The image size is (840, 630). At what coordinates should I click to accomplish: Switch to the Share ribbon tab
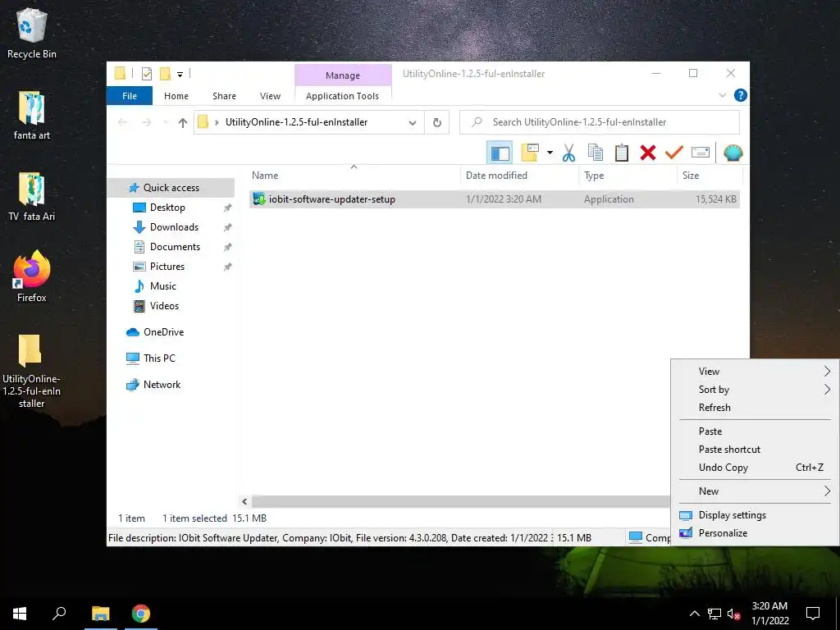click(x=224, y=96)
